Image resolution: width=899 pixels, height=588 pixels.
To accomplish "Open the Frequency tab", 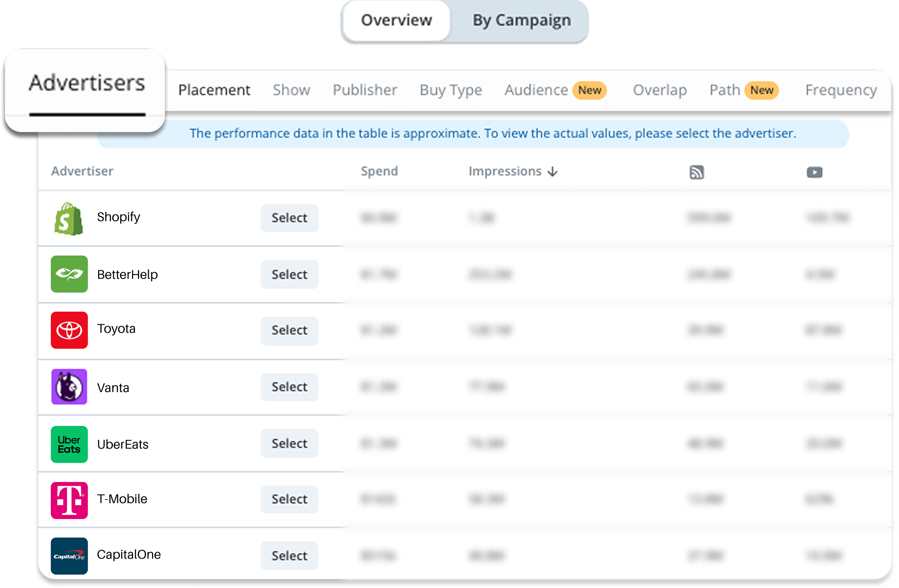I will [841, 90].
